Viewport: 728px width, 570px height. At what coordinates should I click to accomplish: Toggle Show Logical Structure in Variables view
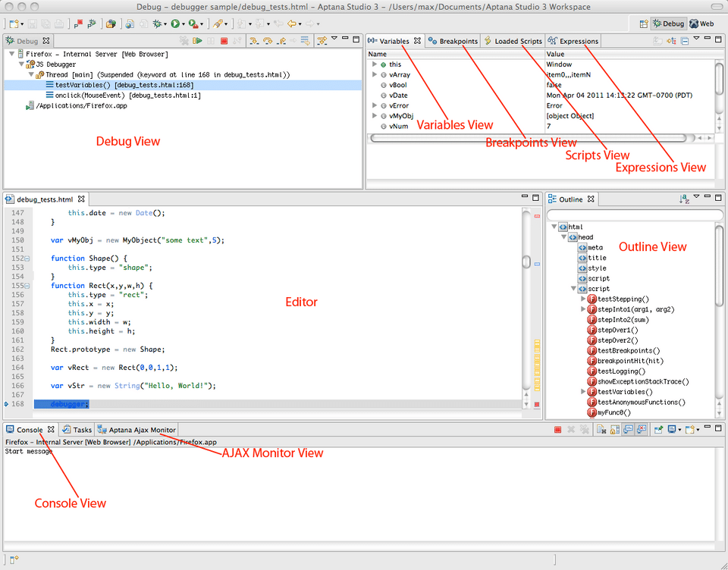671,41
